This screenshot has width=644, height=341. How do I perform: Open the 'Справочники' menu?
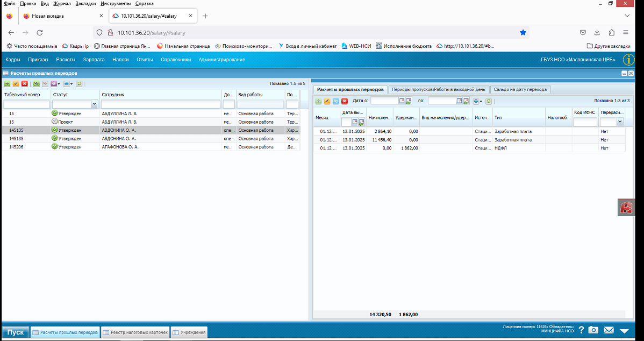(176, 60)
